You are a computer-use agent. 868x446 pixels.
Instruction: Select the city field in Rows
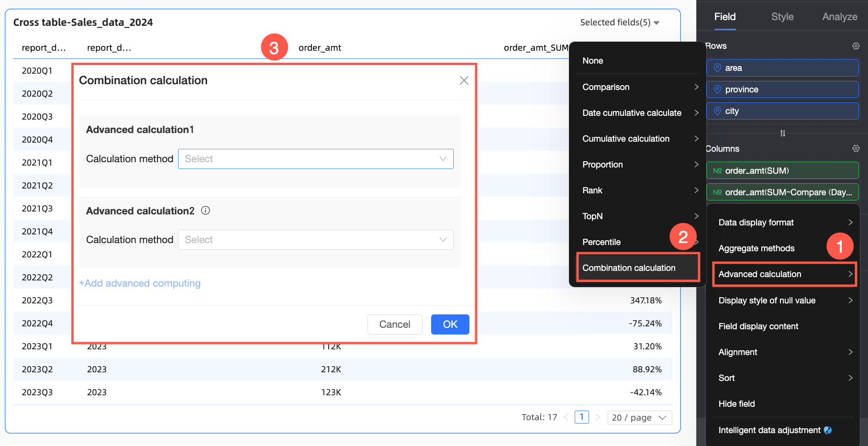coord(782,111)
